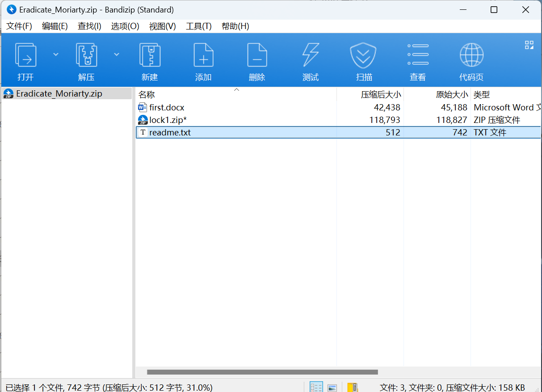Click the yellow archive icon in status bar
The width and height of the screenshot is (542, 392).
coord(353,387)
